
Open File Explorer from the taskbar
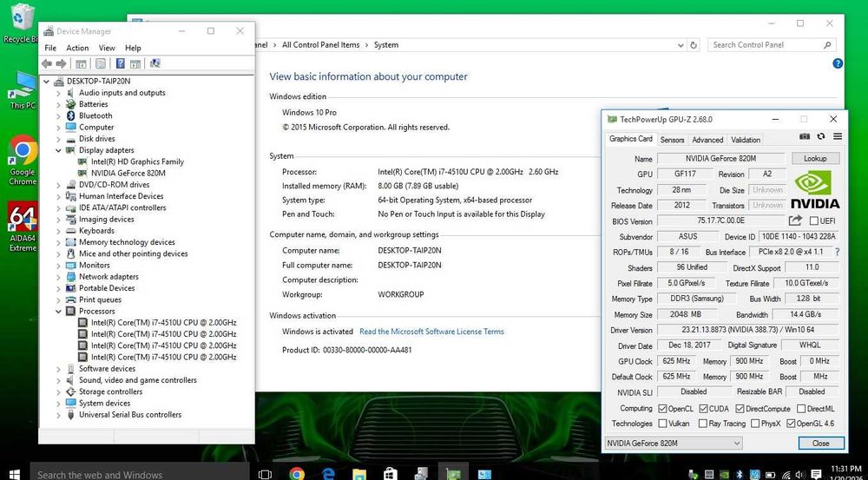359,474
